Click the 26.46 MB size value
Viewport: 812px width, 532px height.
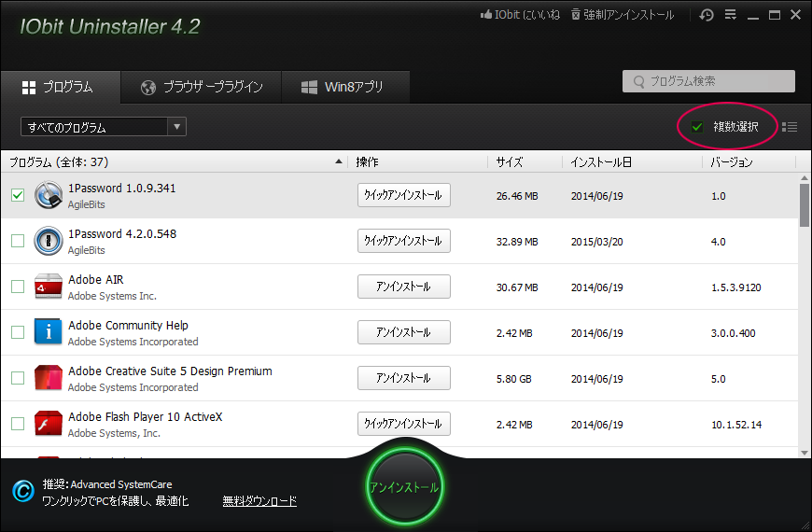(517, 196)
